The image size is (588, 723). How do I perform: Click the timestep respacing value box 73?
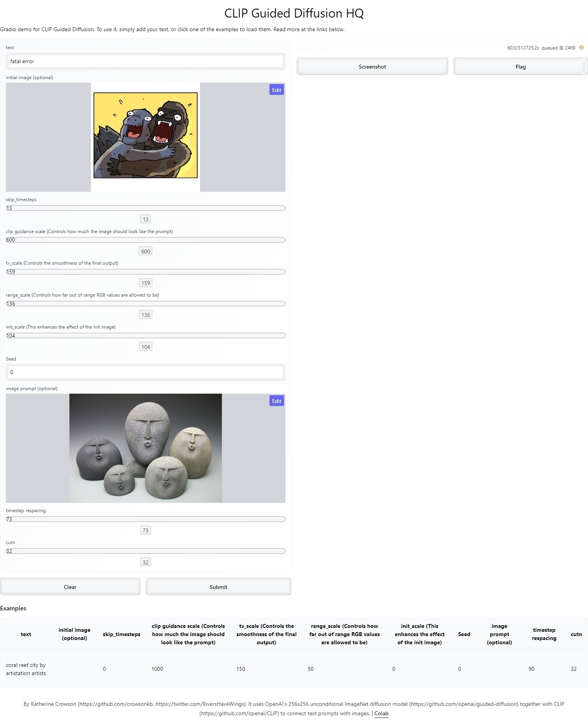145,530
